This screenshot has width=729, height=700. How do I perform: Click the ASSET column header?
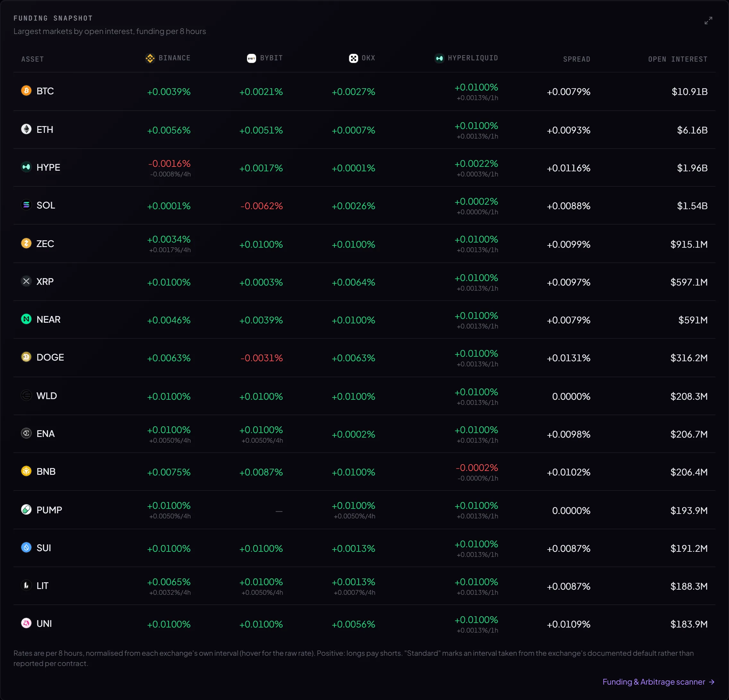point(33,59)
